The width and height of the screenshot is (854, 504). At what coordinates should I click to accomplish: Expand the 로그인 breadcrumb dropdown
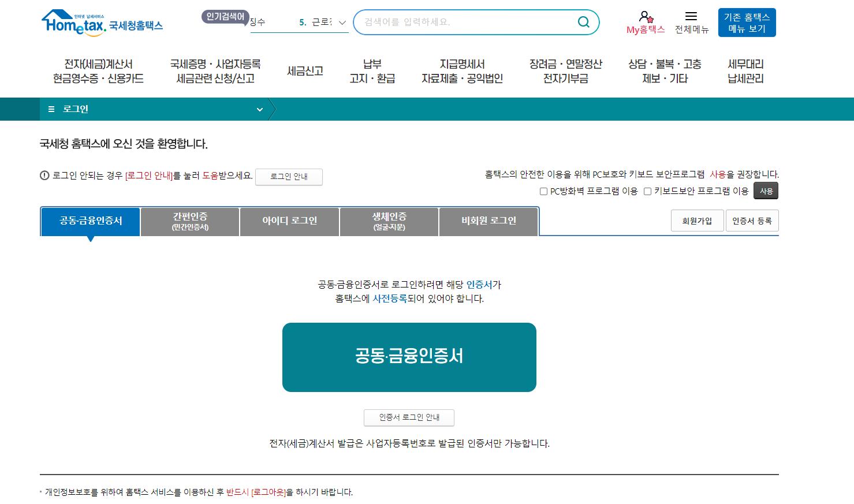click(260, 109)
